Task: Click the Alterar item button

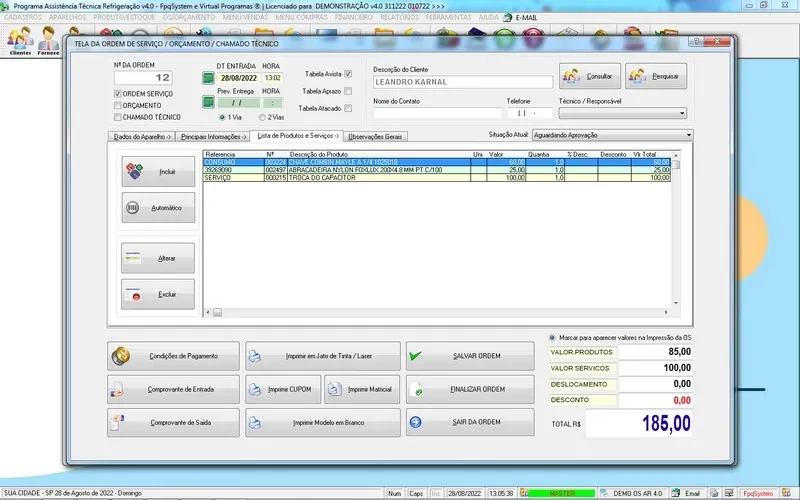Action: [158, 258]
